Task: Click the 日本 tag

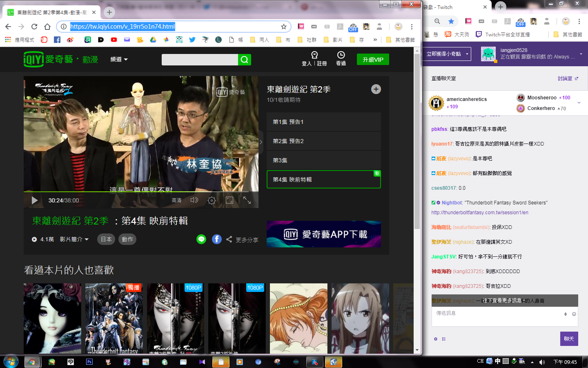Action: click(x=107, y=239)
